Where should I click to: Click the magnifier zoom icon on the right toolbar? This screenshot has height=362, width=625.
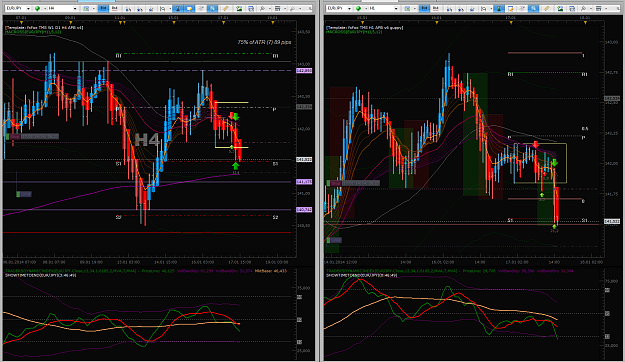583,8
